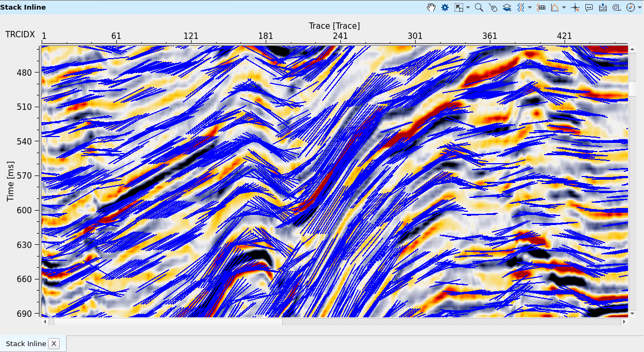Select the hand pan tool
This screenshot has height=352, width=644.
431,7
